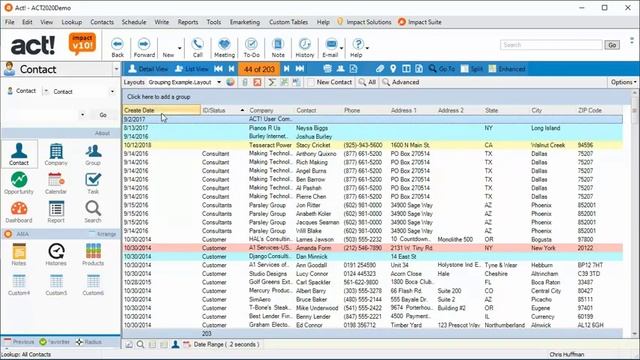The height and width of the screenshot is (360, 640).
Task: Open the Opportunity navigation icon
Action: pyautogui.click(x=19, y=182)
